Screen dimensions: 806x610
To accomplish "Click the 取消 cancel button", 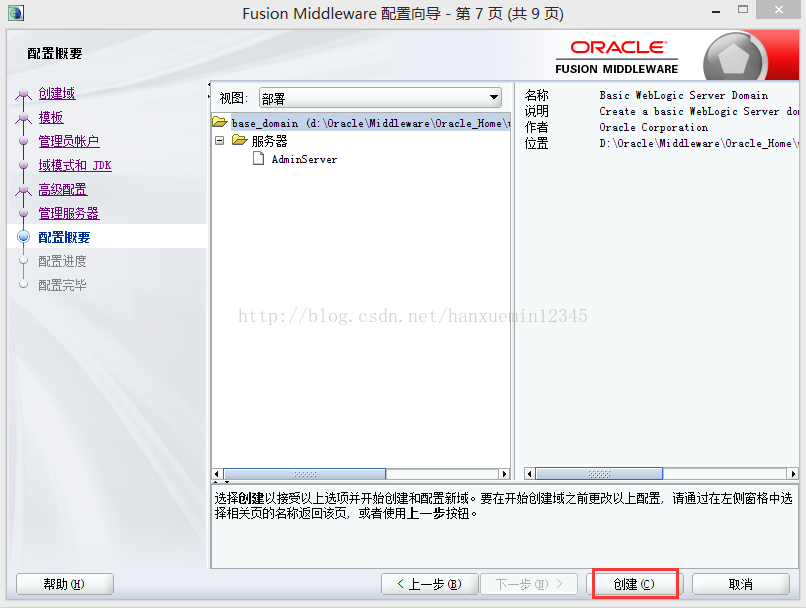I will (x=740, y=584).
